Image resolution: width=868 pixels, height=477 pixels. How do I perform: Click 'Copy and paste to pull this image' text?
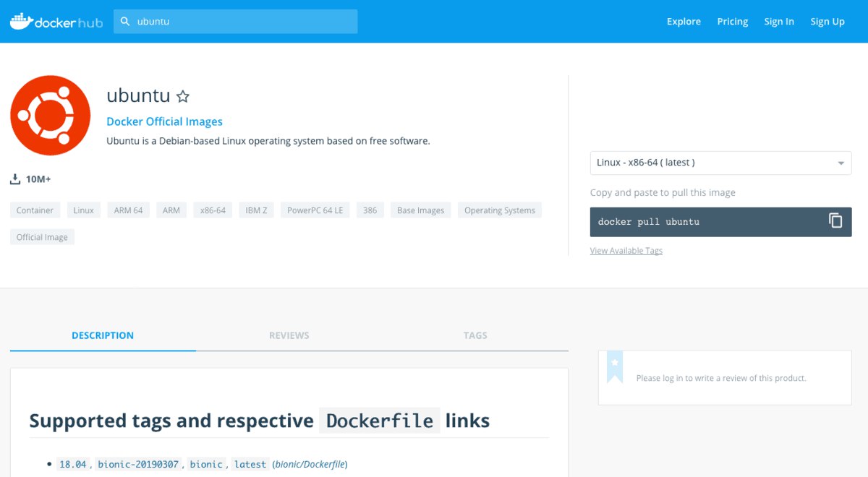(x=663, y=193)
